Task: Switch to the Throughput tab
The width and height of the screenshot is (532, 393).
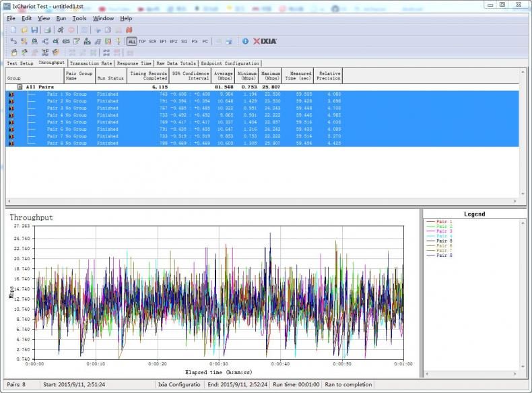Action: coord(51,63)
